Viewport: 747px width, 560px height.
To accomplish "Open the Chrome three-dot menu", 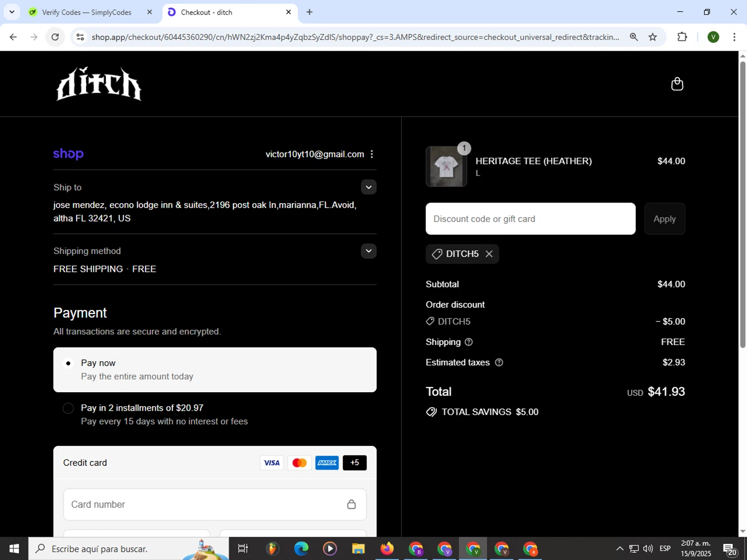I will (734, 37).
